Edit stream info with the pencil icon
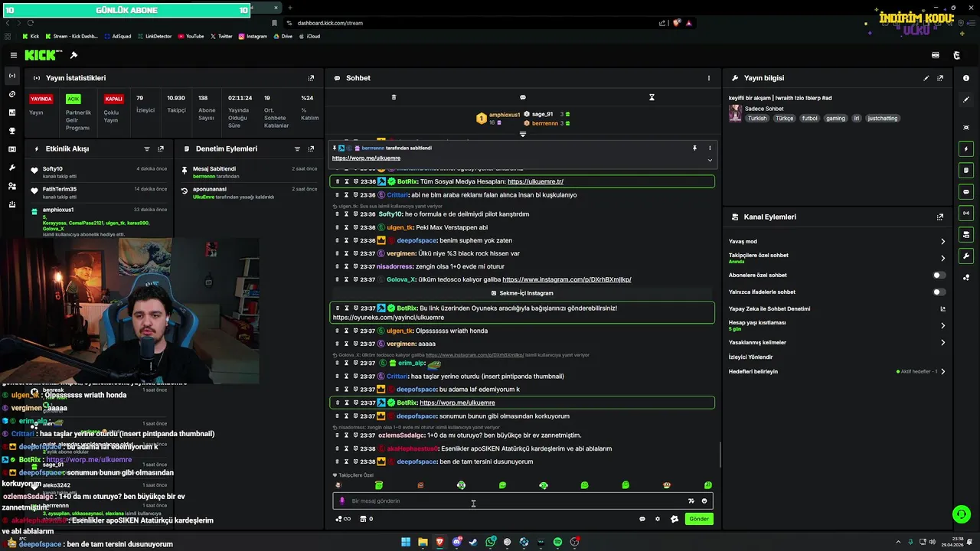 click(x=926, y=78)
